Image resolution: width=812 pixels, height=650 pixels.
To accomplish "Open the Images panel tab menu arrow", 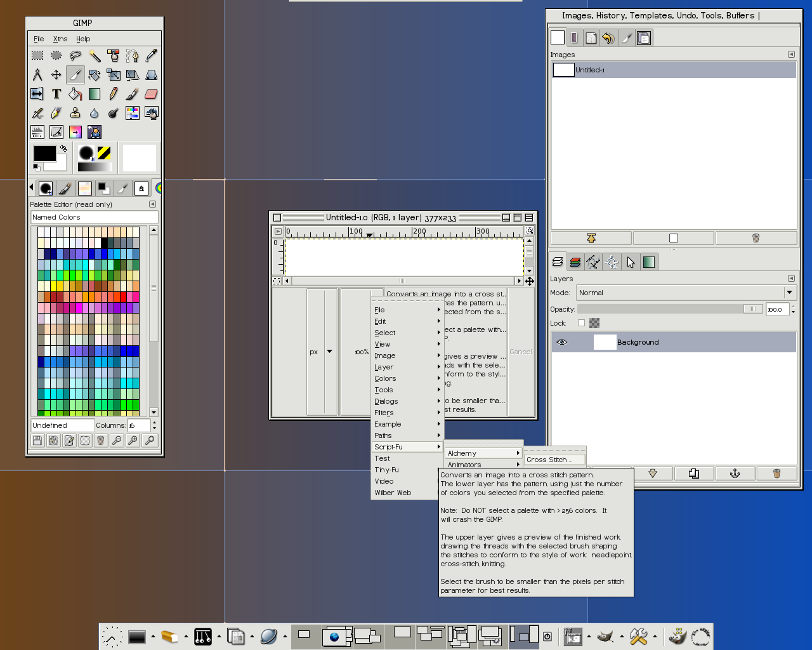I will pos(791,55).
